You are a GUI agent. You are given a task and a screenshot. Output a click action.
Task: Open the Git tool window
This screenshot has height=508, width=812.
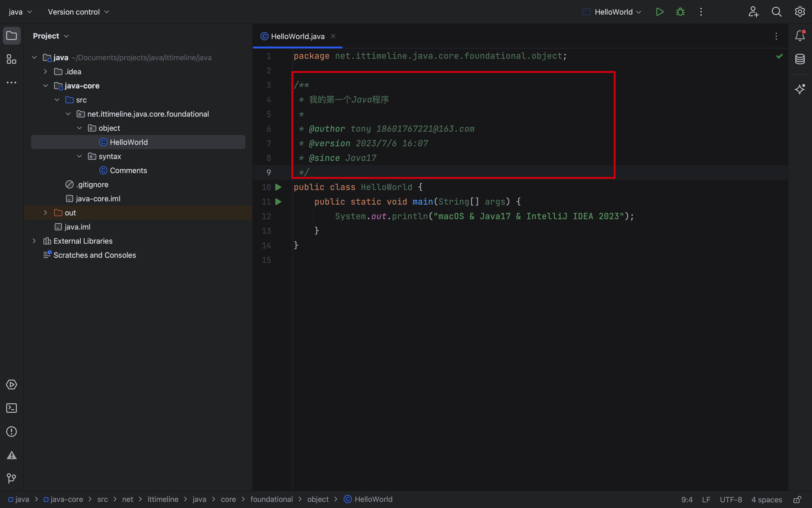(12, 478)
